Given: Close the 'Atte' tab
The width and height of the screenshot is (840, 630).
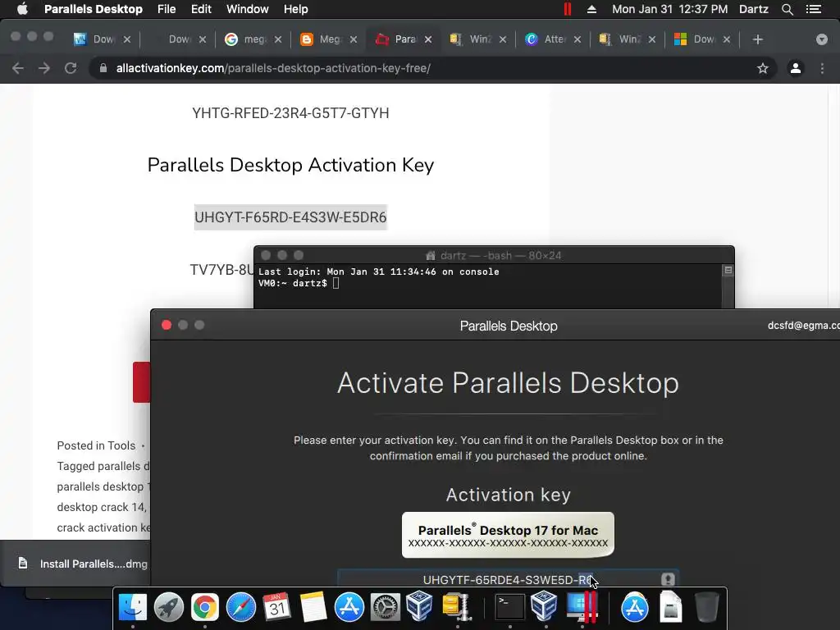Looking at the screenshot, I should pyautogui.click(x=577, y=39).
